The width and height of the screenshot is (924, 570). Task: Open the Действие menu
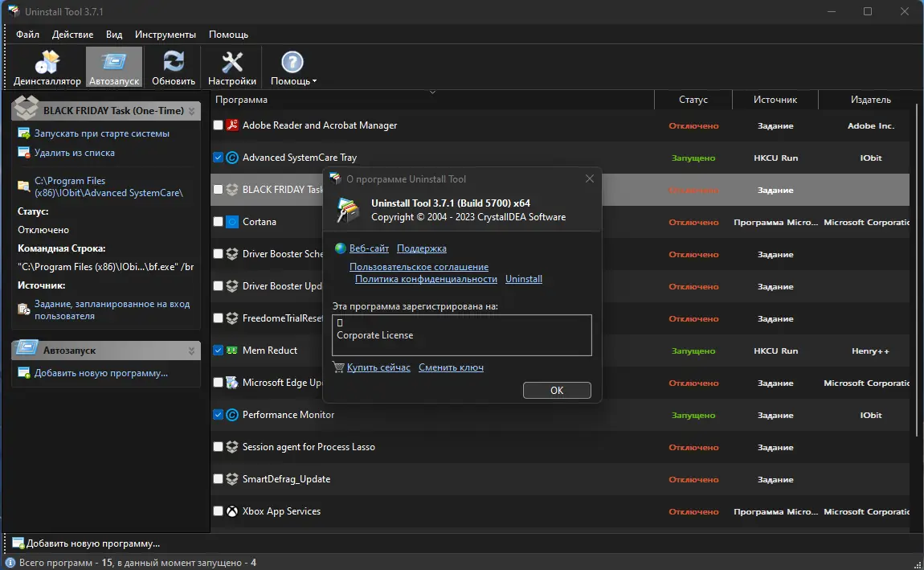coord(72,35)
